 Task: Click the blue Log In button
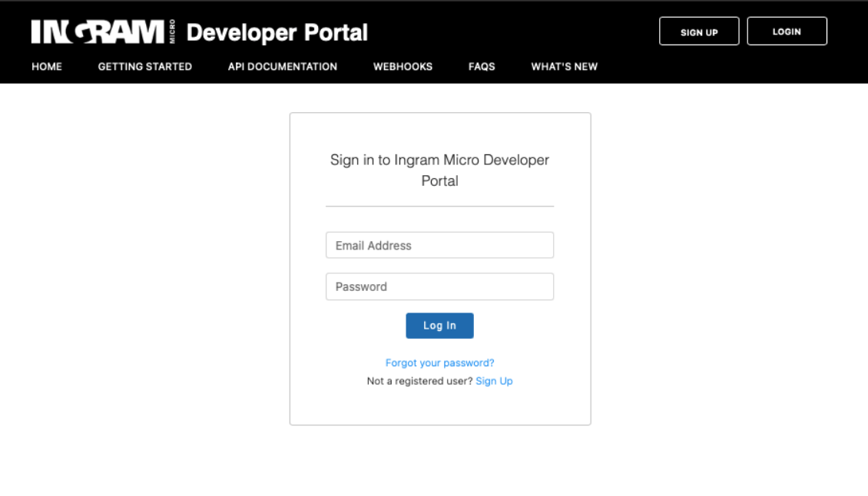[x=439, y=326]
